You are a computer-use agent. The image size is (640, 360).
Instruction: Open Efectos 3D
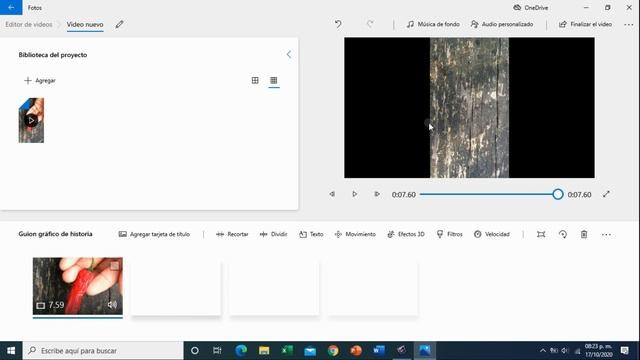406,234
